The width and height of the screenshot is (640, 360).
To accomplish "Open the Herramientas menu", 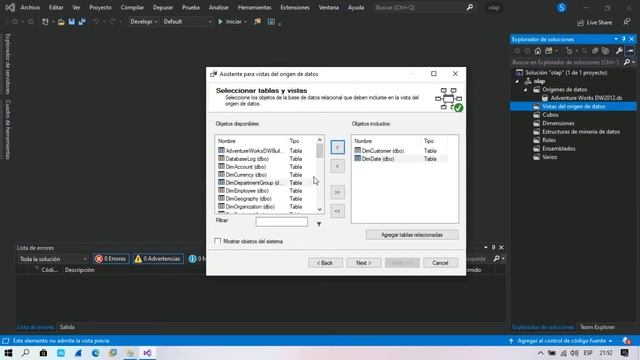I will pyautogui.click(x=254, y=7).
